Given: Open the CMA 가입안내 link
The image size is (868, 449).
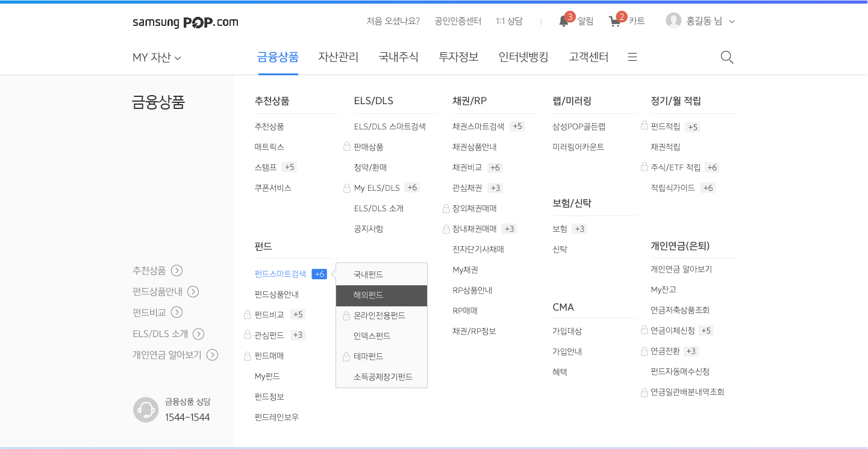Looking at the screenshot, I should point(567,351).
